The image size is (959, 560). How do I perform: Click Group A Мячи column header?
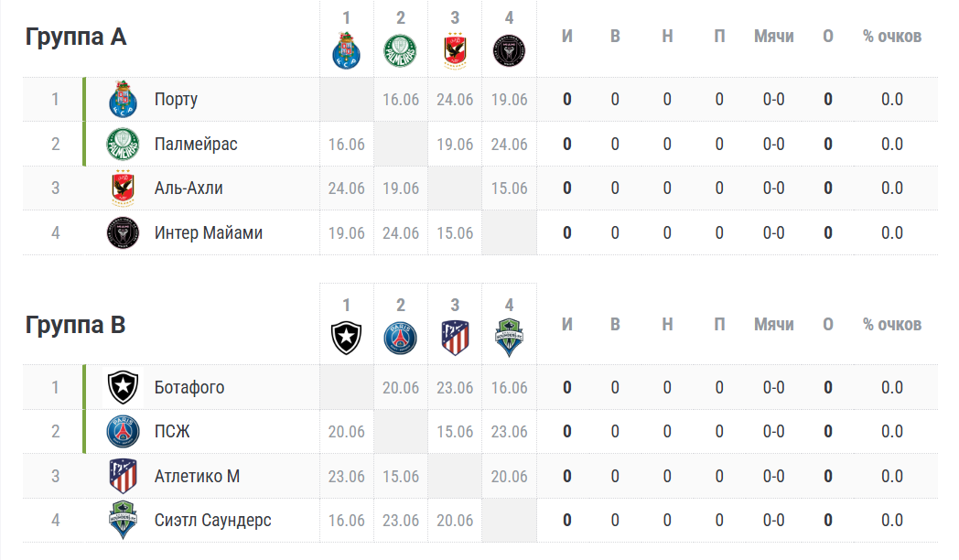pos(773,36)
